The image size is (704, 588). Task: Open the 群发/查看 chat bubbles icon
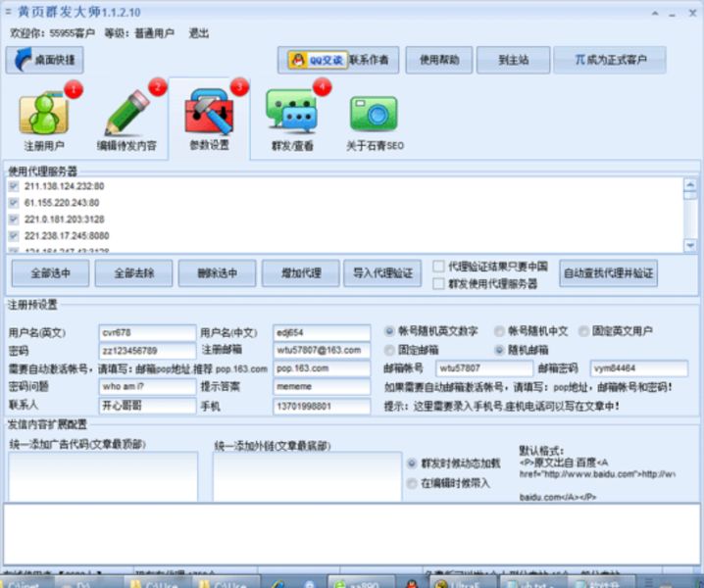pos(291,114)
